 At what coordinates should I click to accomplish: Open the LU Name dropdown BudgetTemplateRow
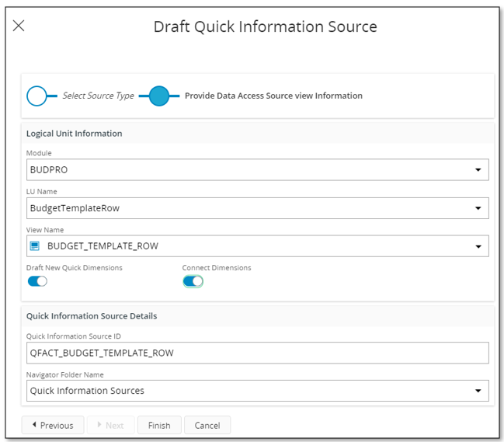pyautogui.click(x=258, y=208)
